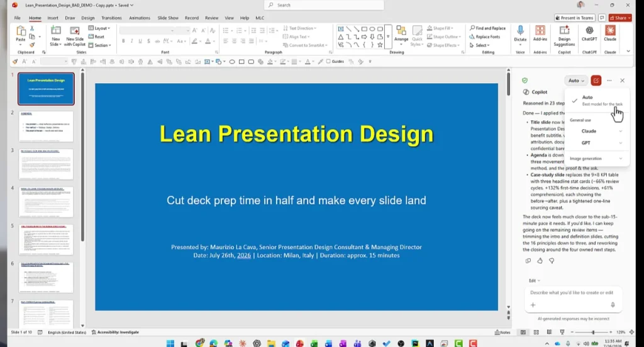Open the ChatGPT add-in icon
644x347 pixels.
[589, 33]
